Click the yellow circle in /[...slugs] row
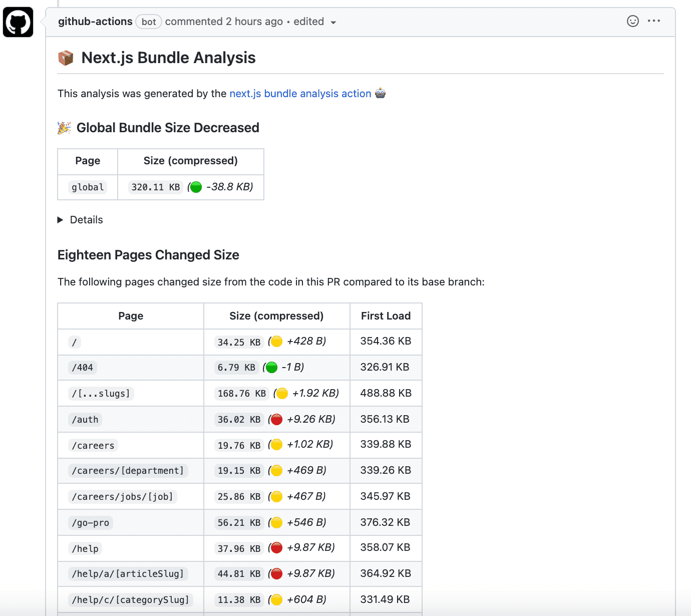 click(282, 394)
